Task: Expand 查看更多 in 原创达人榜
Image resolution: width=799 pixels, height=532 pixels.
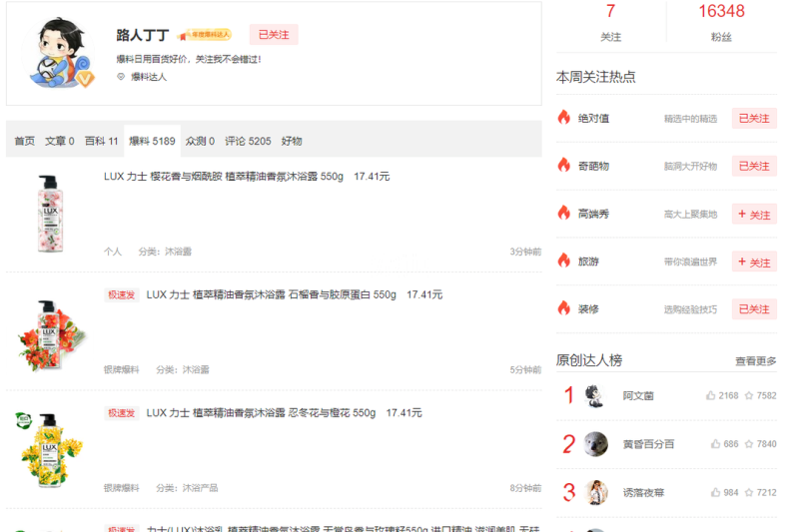Action: click(756, 361)
